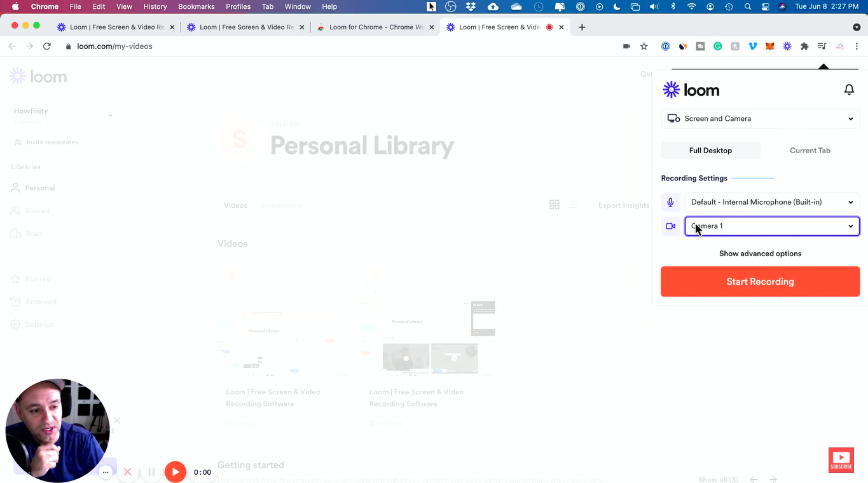Expand the microphone device dropdown
The height and width of the screenshot is (483, 868).
click(850, 202)
